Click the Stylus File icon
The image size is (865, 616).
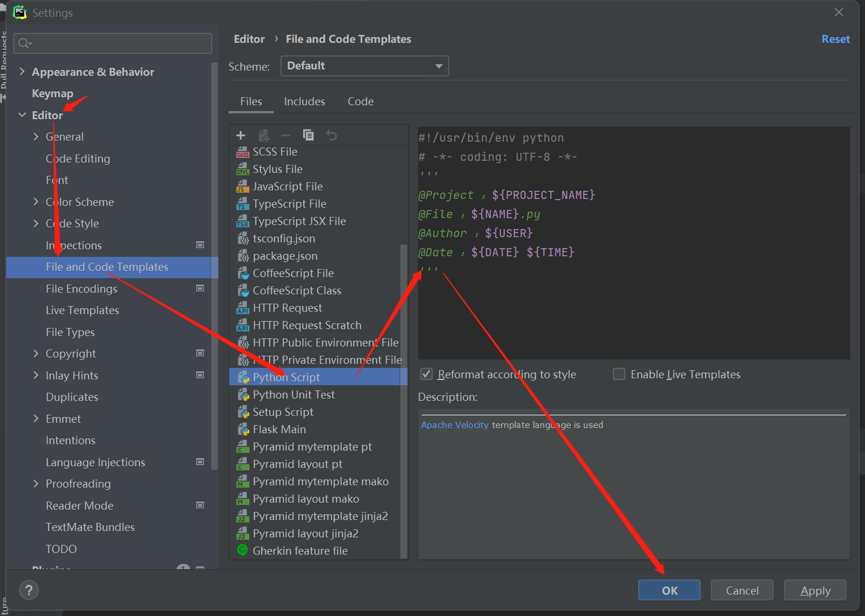(242, 169)
